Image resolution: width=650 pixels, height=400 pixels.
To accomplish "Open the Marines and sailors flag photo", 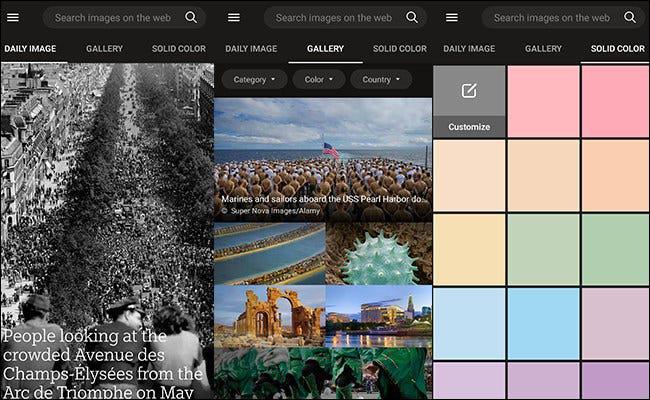I will click(x=323, y=160).
